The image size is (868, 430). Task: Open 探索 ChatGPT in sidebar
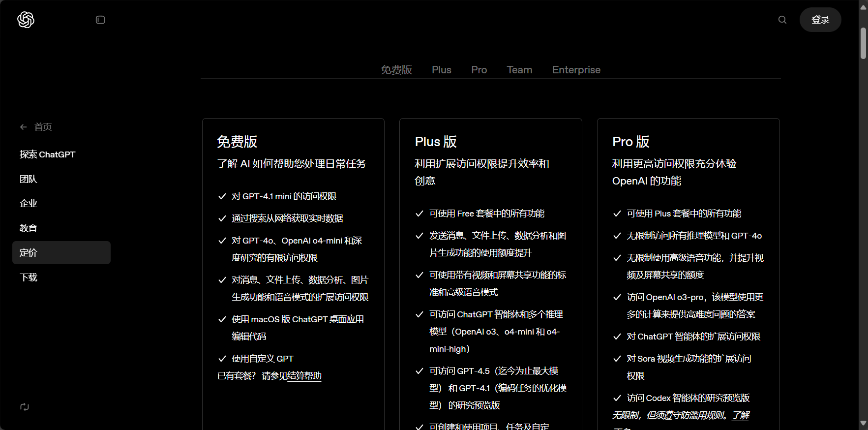pyautogui.click(x=48, y=154)
